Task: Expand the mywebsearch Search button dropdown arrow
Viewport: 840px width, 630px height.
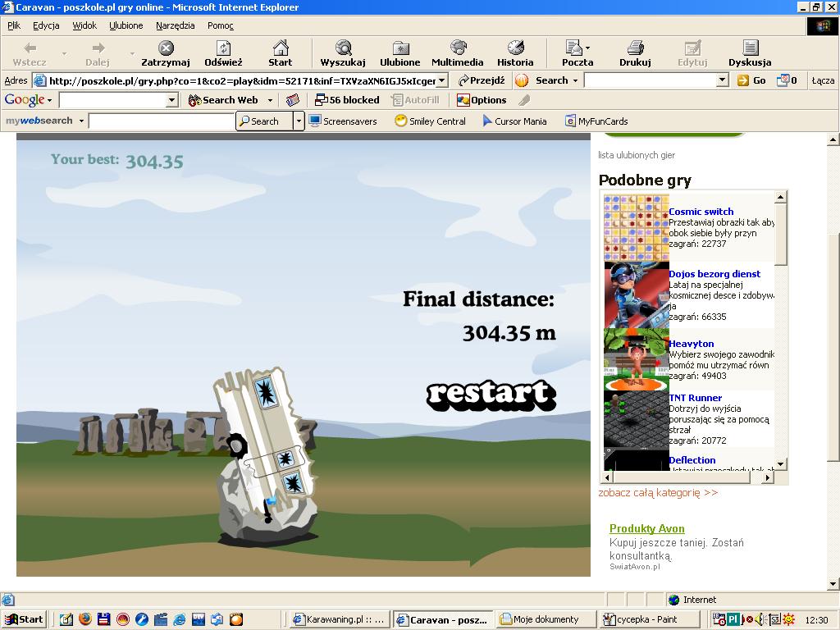Action: tap(299, 121)
